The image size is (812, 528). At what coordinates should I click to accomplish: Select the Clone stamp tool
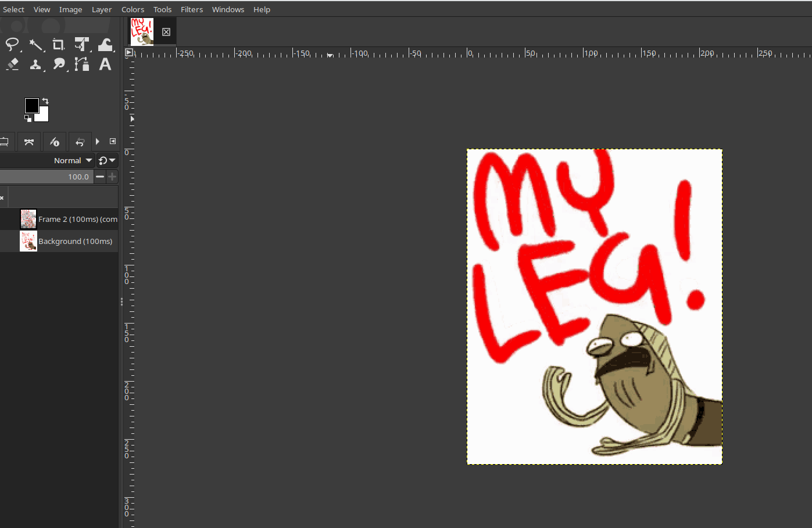(36, 64)
